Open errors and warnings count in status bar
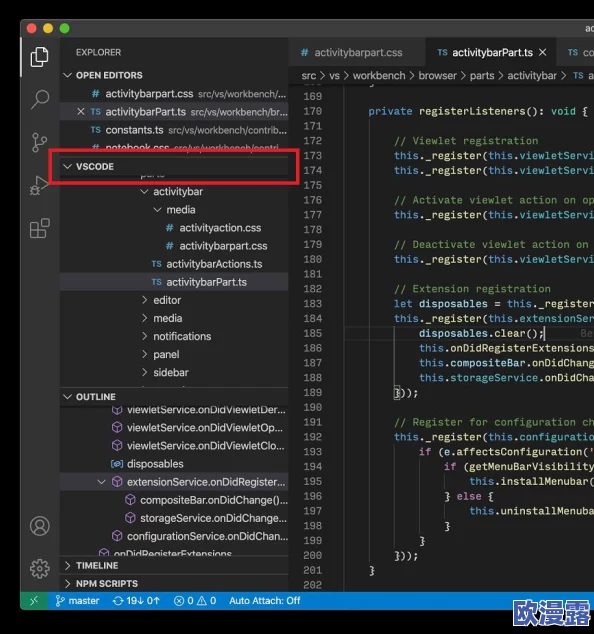 [195, 601]
